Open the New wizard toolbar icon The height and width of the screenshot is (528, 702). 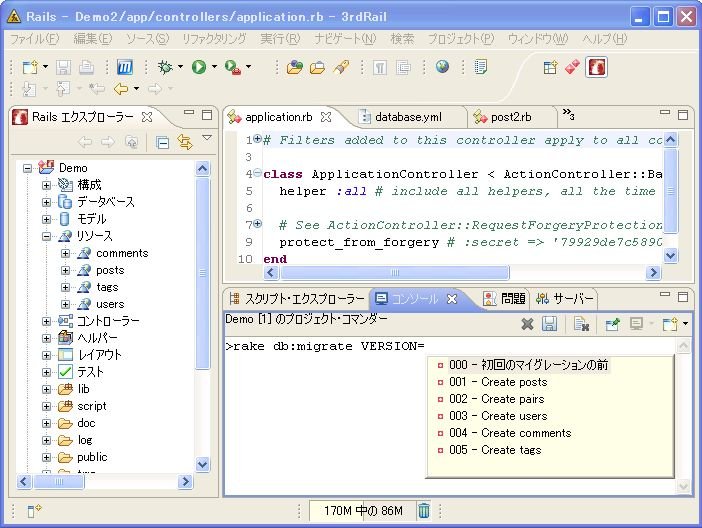(x=30, y=67)
